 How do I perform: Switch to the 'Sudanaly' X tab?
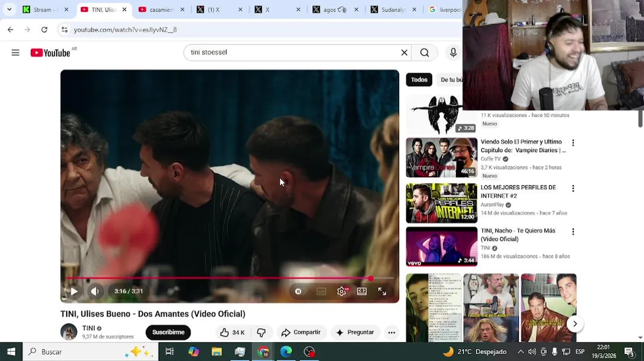(x=394, y=10)
